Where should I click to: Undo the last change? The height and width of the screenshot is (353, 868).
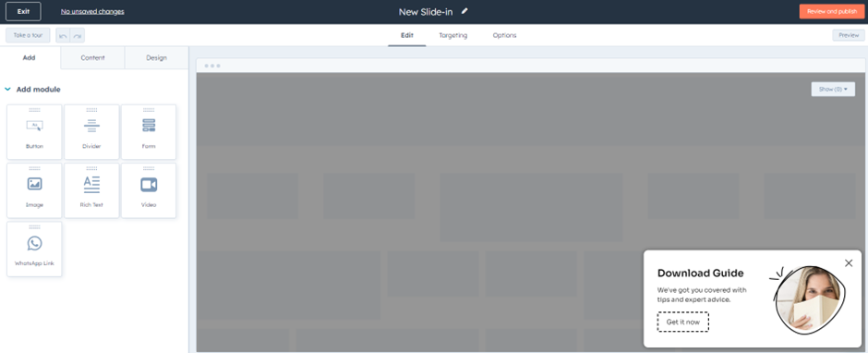point(63,35)
